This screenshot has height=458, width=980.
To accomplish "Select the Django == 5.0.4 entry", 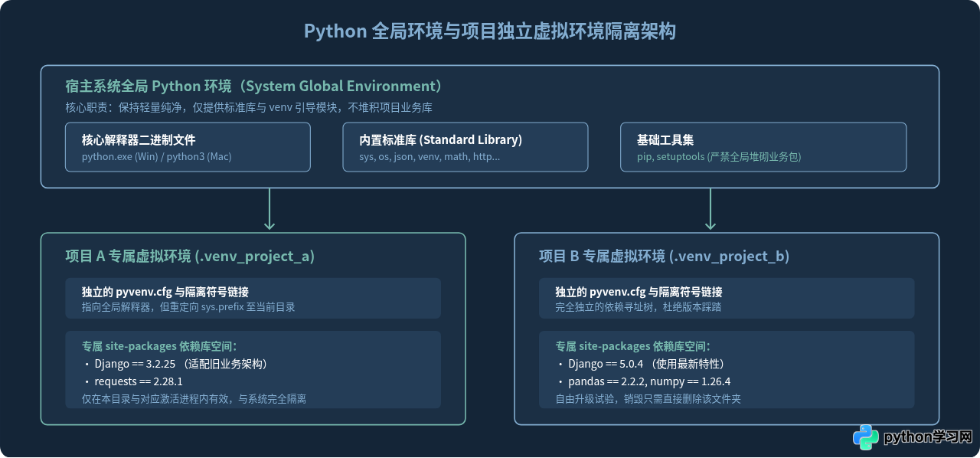I will click(643, 364).
